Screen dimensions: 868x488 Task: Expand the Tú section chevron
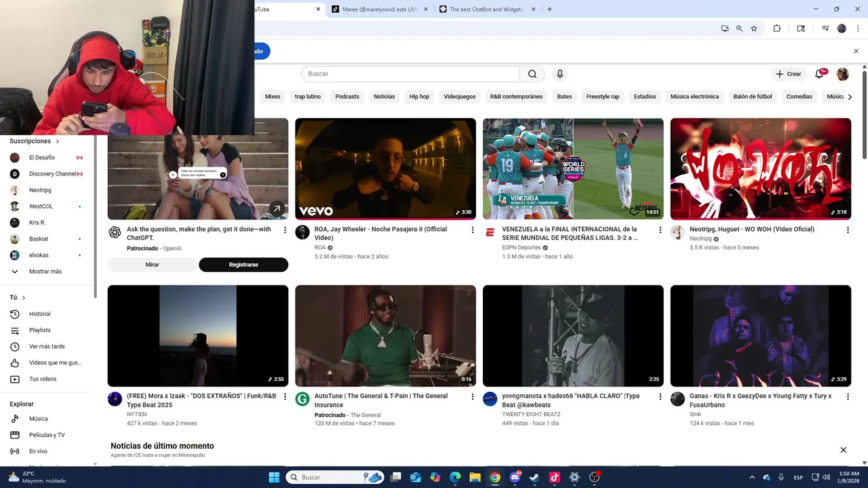pyautogui.click(x=24, y=298)
